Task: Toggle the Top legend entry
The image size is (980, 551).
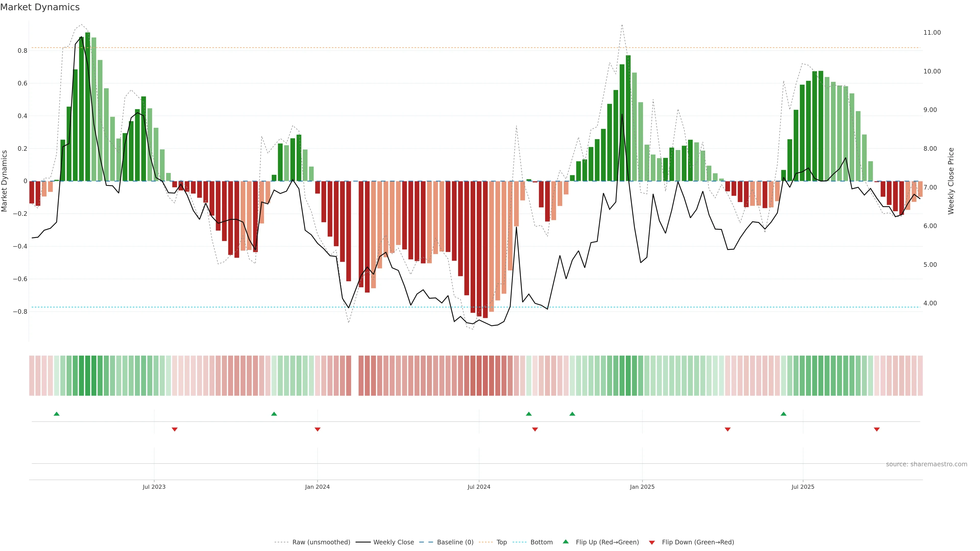Action: [x=501, y=542]
